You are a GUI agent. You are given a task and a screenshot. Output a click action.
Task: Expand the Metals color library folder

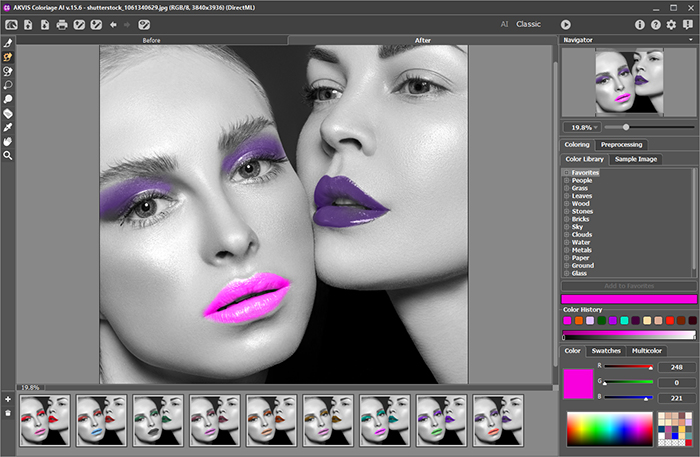566,249
